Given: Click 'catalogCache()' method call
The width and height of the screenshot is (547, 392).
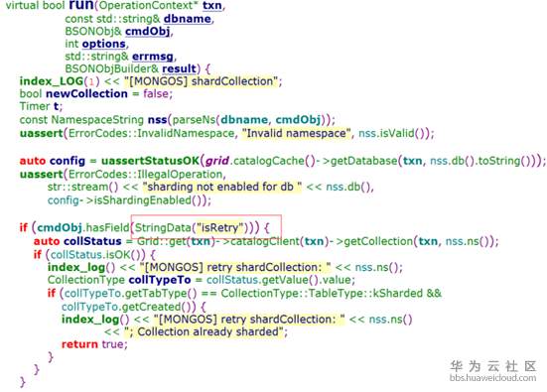Looking at the screenshot, I should [x=274, y=161].
